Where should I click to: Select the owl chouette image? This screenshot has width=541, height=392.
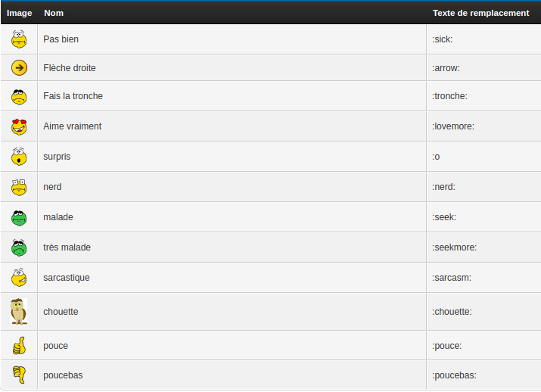(19, 311)
